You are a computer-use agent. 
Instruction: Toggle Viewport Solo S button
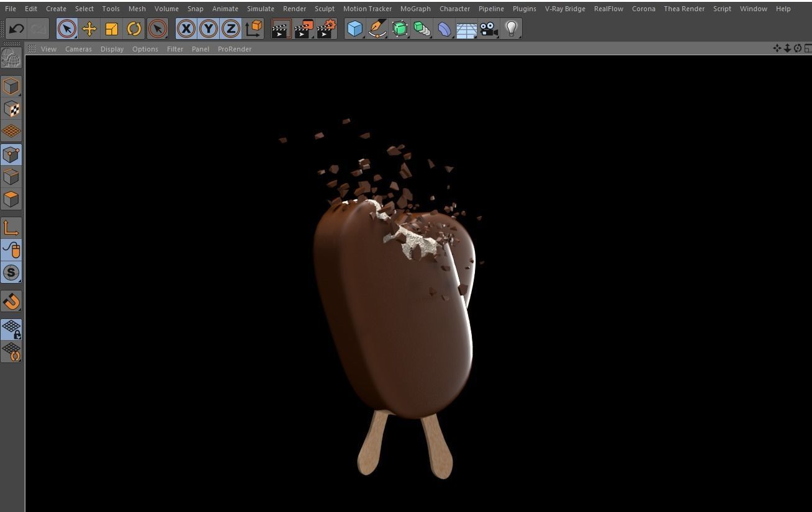[x=11, y=272]
